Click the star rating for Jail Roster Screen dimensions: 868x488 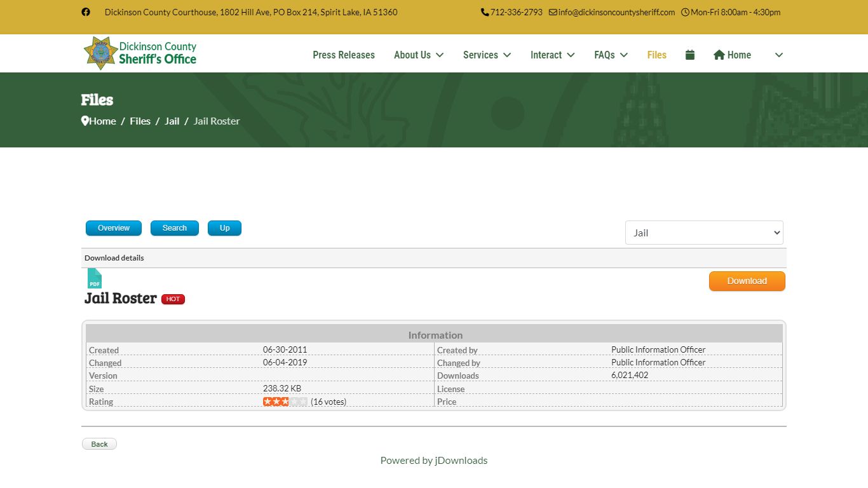pyautogui.click(x=285, y=402)
